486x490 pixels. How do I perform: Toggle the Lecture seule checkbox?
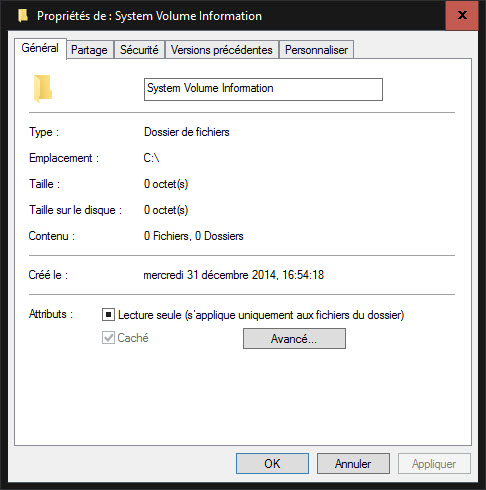pos(108,315)
